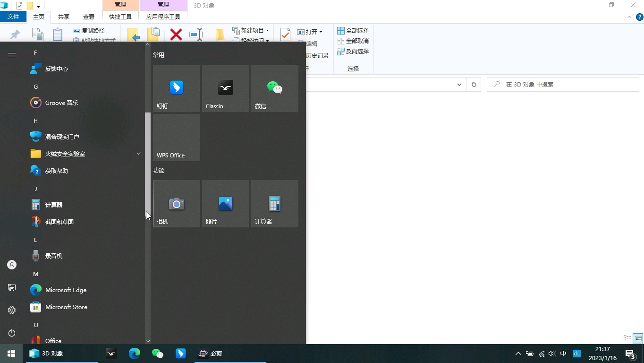
Task: Click 复制路径 in the ribbon
Action: pos(89,30)
